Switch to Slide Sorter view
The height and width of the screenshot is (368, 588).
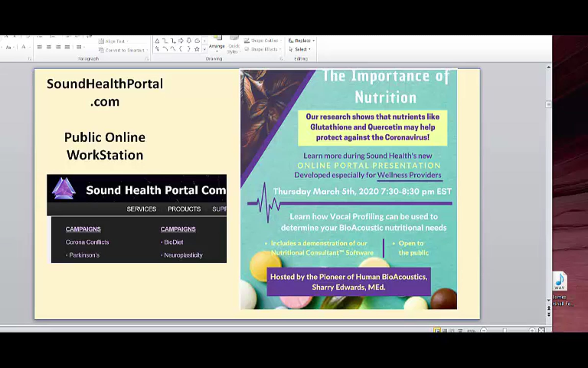[445, 330]
